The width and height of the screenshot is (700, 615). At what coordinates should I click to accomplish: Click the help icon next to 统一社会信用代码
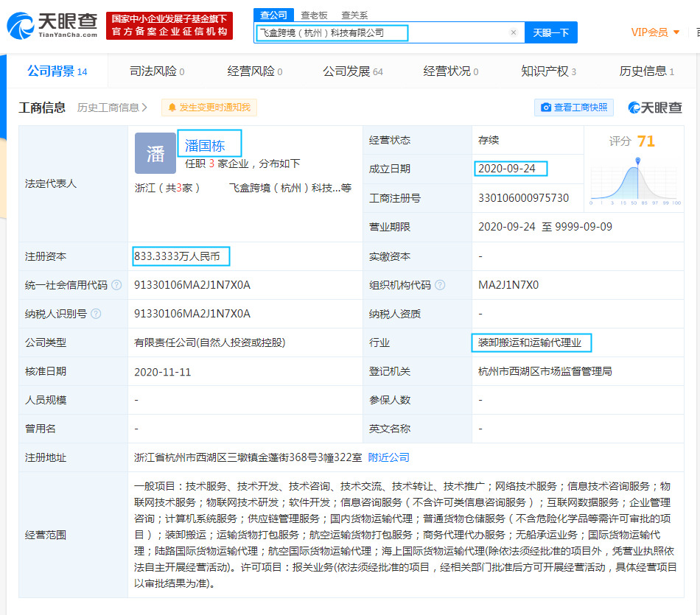pos(116,285)
